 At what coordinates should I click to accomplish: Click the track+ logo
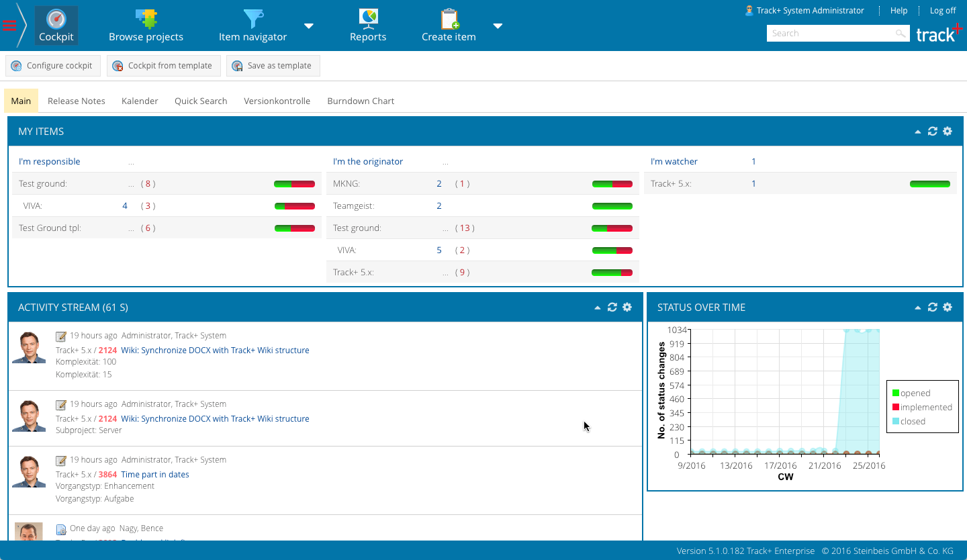pos(939,33)
